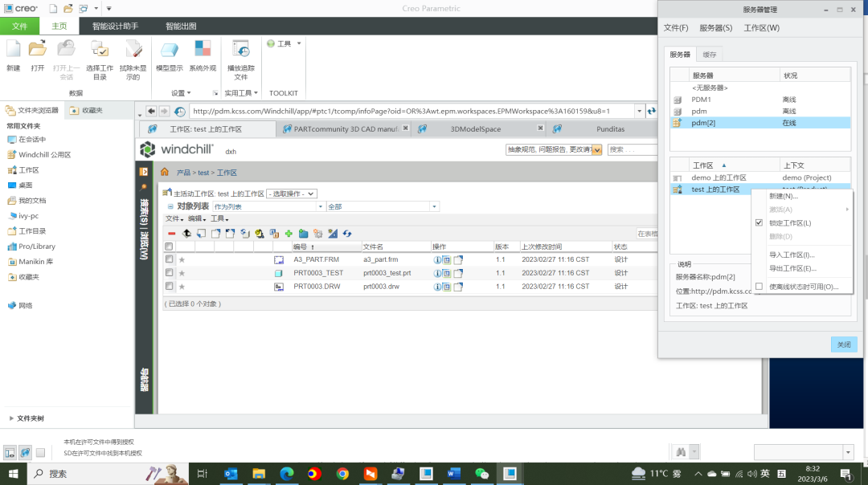Select the demo 上的工作区 workspace row
This screenshot has height=485, width=868.
pyautogui.click(x=760, y=177)
